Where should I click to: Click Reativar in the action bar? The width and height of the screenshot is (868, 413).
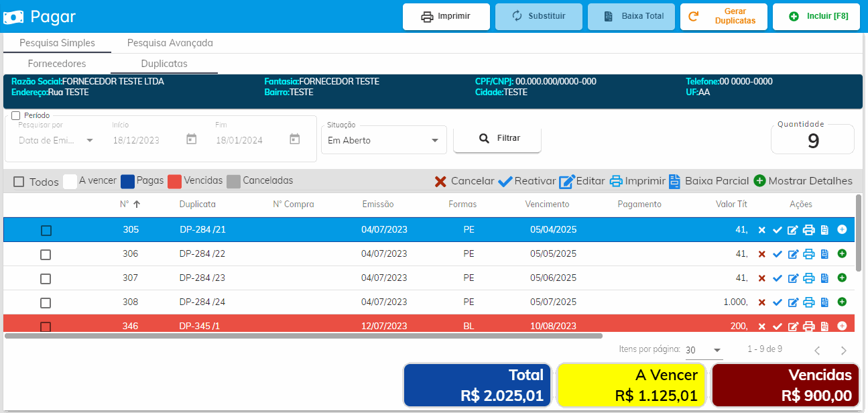coord(528,181)
